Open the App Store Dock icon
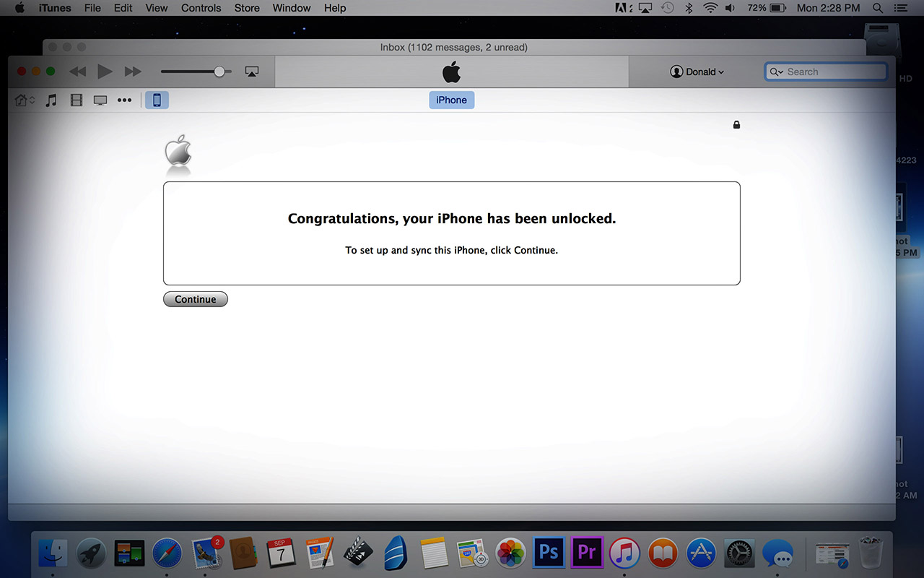The width and height of the screenshot is (924, 578). click(701, 553)
